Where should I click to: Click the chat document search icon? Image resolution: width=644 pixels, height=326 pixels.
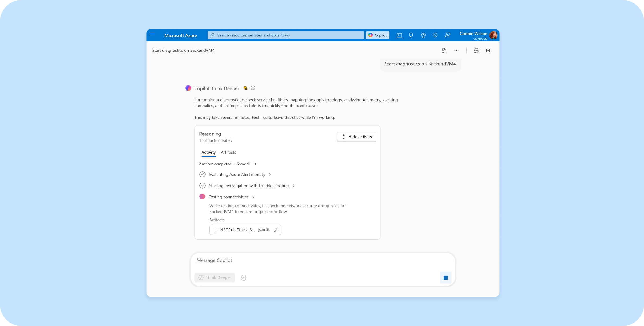(x=444, y=50)
